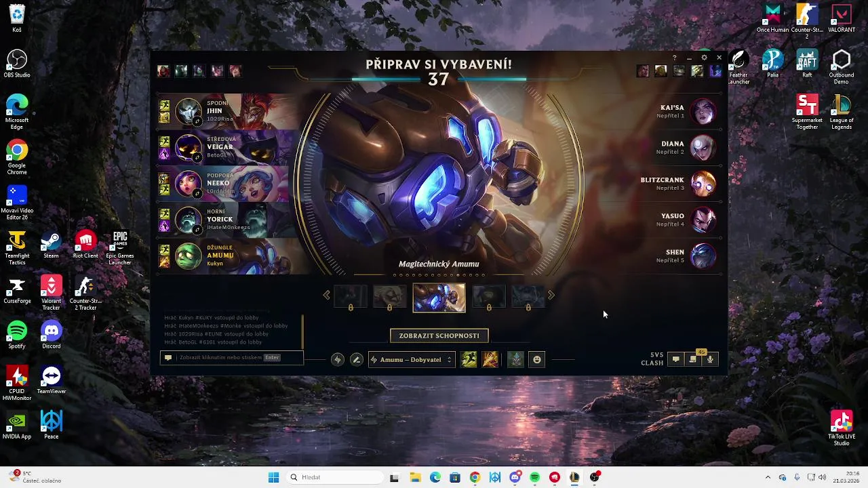This screenshot has width=868, height=488.
Task: Click Diana's enemy portrait
Action: pyautogui.click(x=703, y=147)
